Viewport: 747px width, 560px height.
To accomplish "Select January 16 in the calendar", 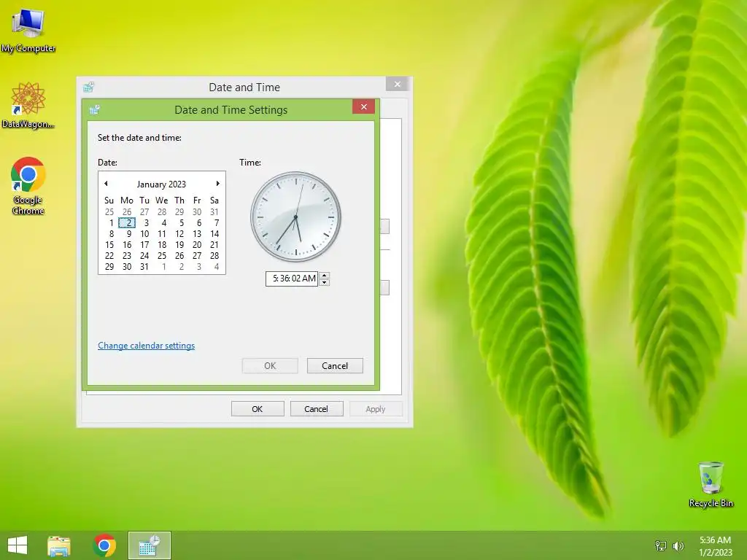I will click(x=127, y=245).
